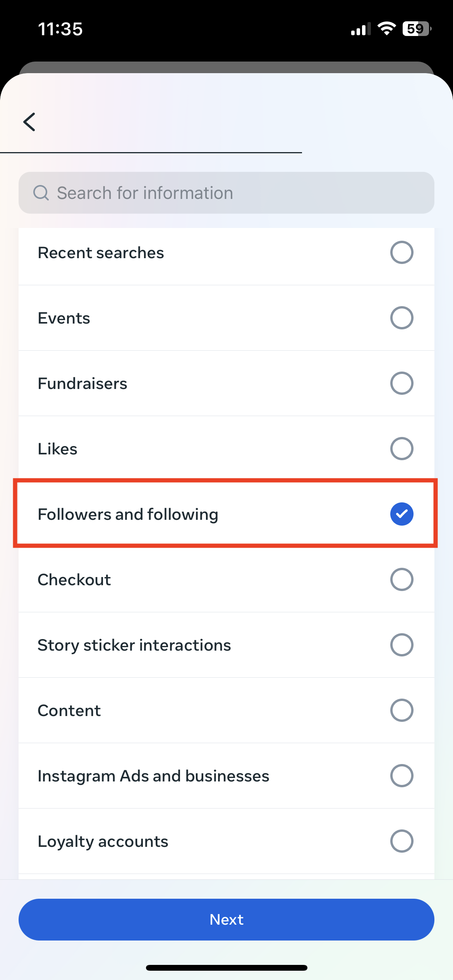Select Story sticker interactions radio circle
The image size is (453, 980).
click(402, 645)
